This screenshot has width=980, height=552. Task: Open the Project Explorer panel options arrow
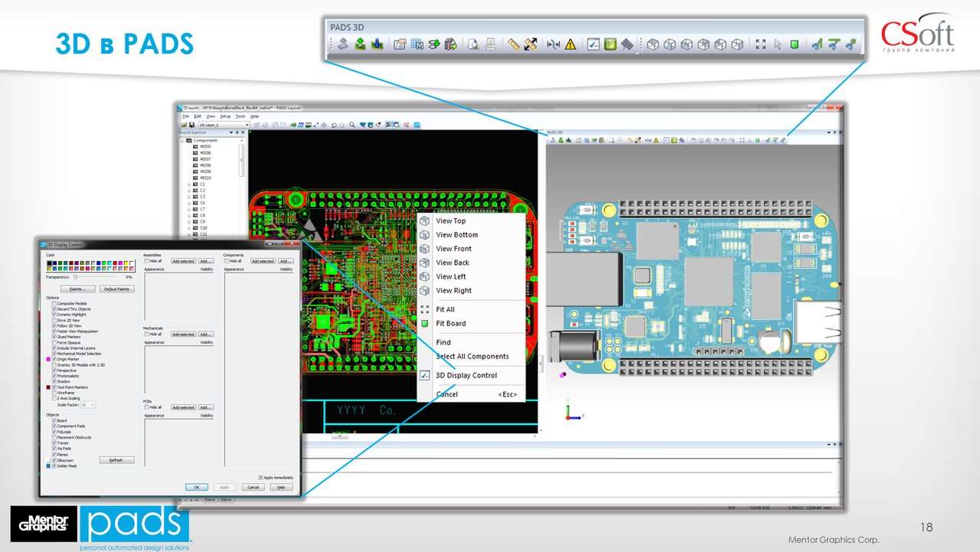click(230, 132)
